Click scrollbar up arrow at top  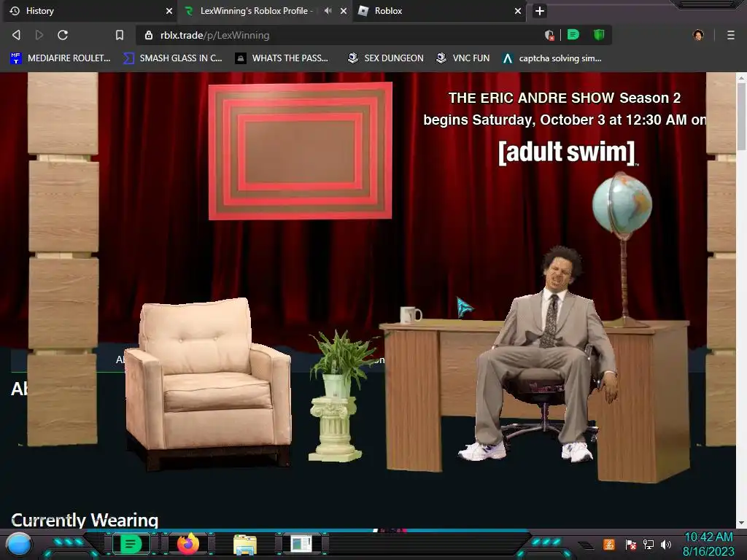(741, 77)
